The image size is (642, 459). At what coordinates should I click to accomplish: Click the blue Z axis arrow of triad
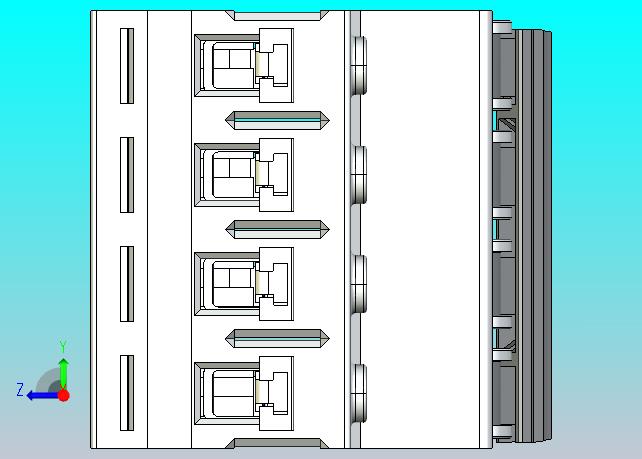(42, 396)
